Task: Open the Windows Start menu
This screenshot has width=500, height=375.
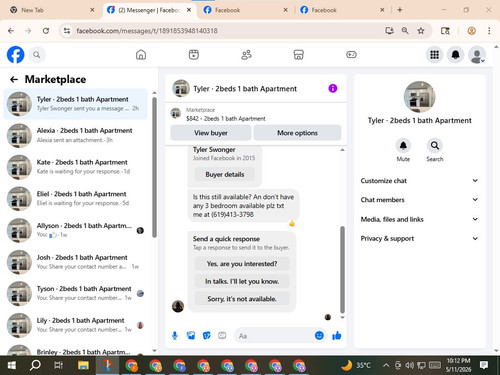Action: click(12, 366)
